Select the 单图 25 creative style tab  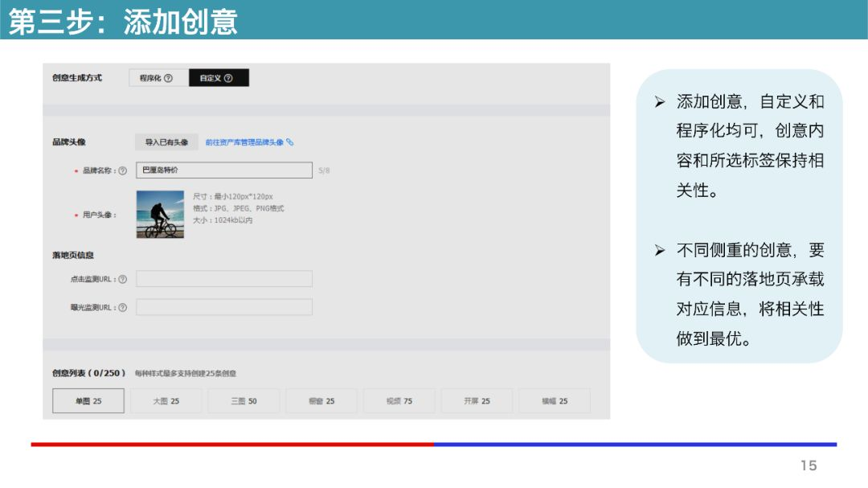88,400
